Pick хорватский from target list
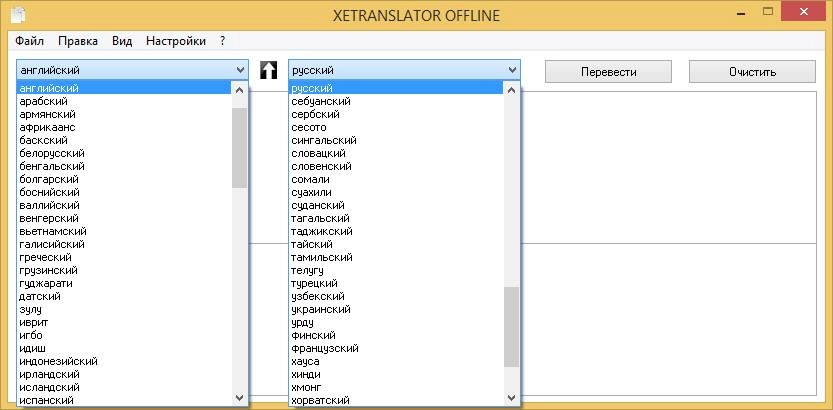Screen dimensions: 833x410 (x=396, y=400)
